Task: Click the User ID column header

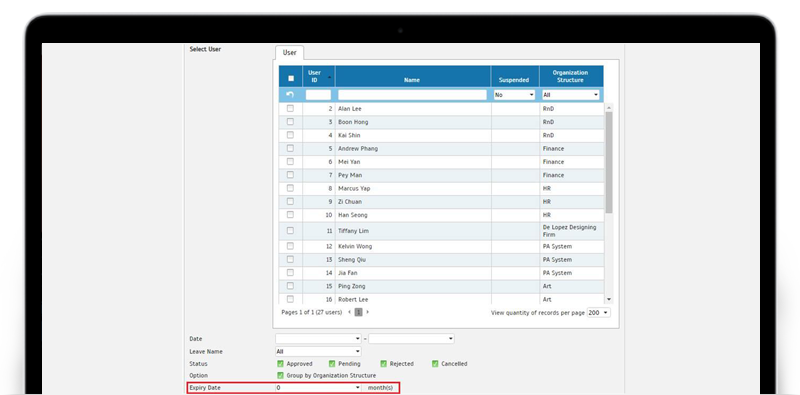Action: [x=319, y=77]
